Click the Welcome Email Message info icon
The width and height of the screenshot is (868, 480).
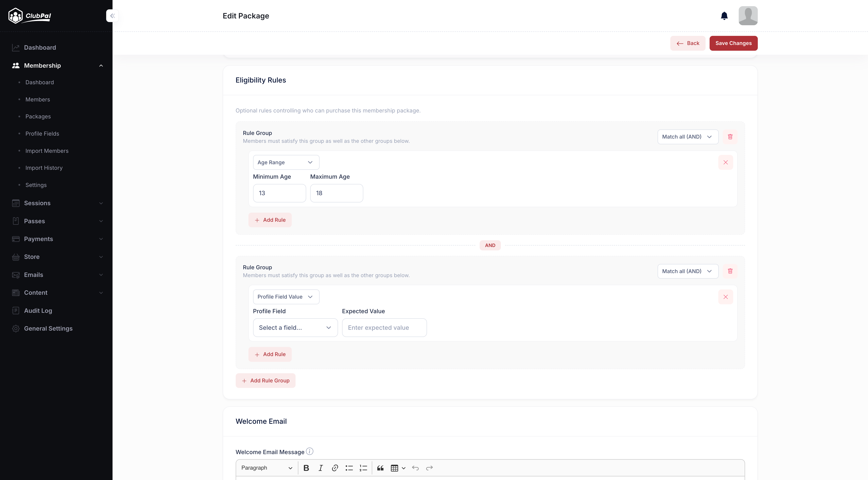[x=309, y=451]
